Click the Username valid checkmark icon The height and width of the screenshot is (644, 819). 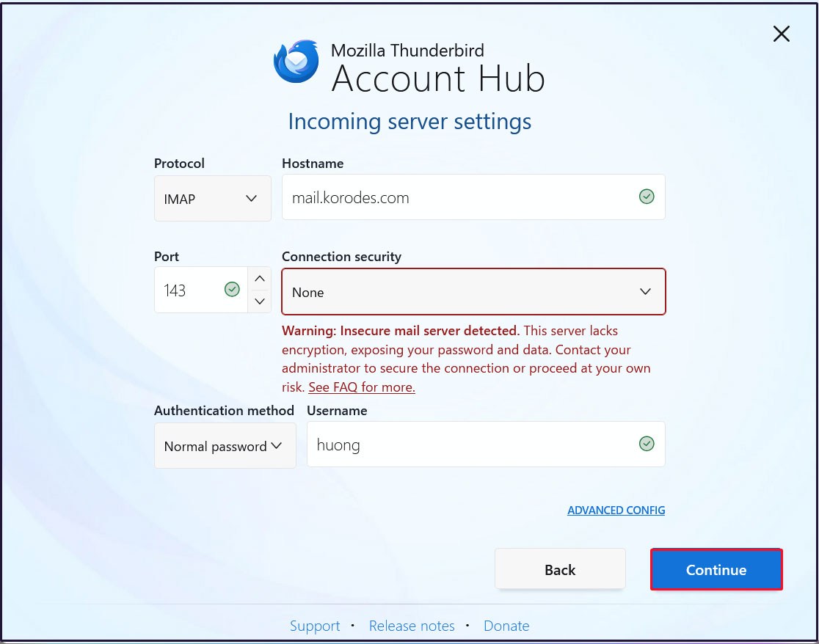(646, 444)
